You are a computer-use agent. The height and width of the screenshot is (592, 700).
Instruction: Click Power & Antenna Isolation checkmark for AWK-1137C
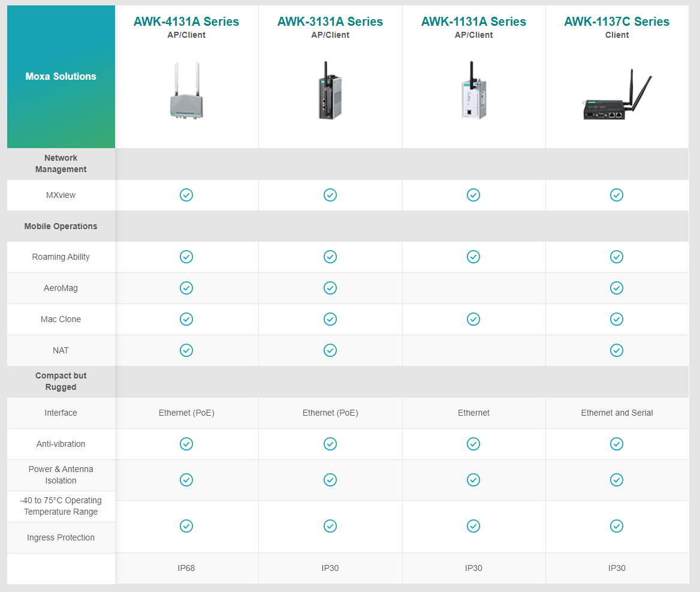pyautogui.click(x=617, y=480)
